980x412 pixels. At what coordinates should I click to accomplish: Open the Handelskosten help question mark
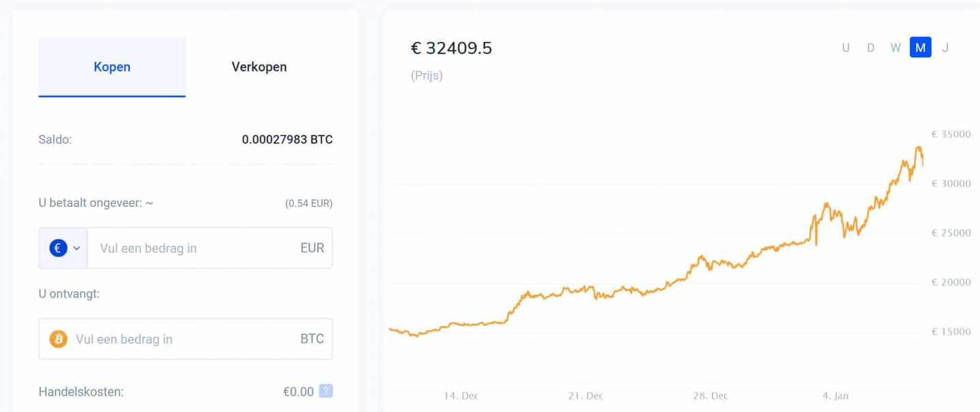pyautogui.click(x=325, y=392)
